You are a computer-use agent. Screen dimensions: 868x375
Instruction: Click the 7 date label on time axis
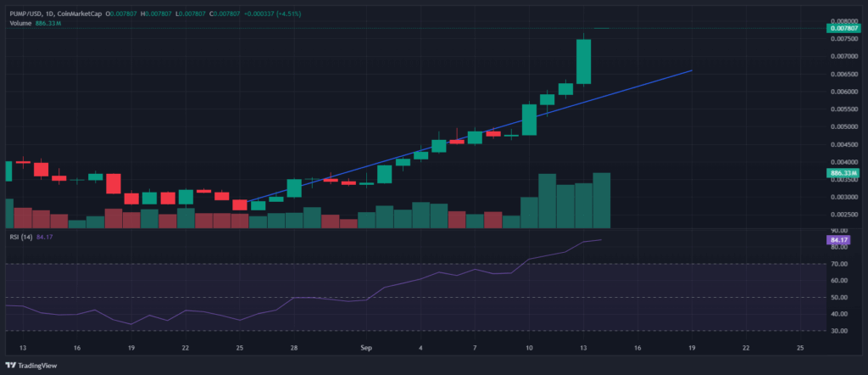(x=475, y=348)
